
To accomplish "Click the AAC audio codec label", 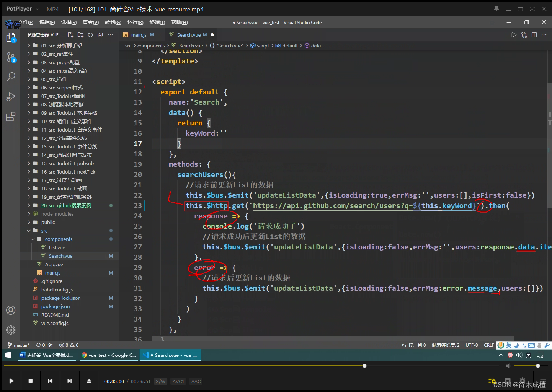I will pyautogui.click(x=196, y=381).
